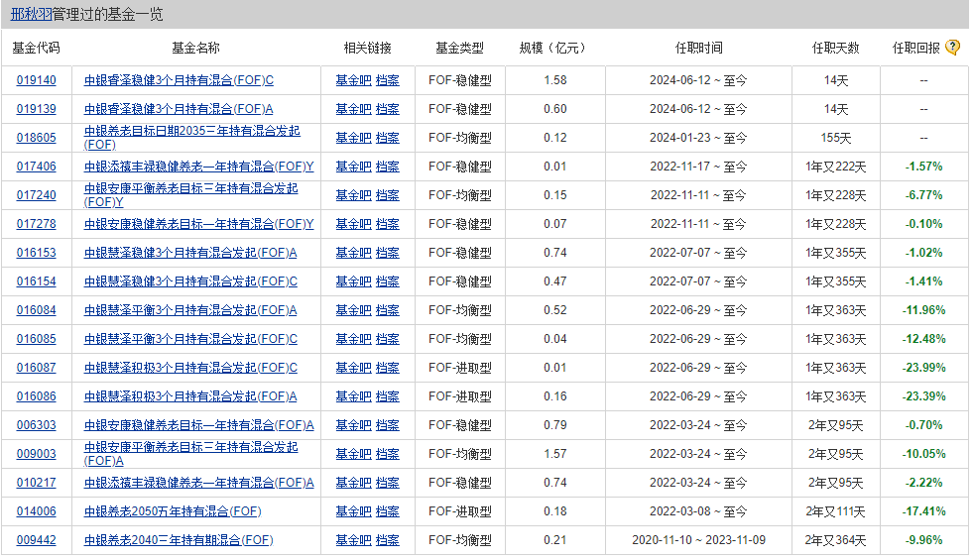
Task: Open fund code 018605 link
Action: pyautogui.click(x=36, y=137)
